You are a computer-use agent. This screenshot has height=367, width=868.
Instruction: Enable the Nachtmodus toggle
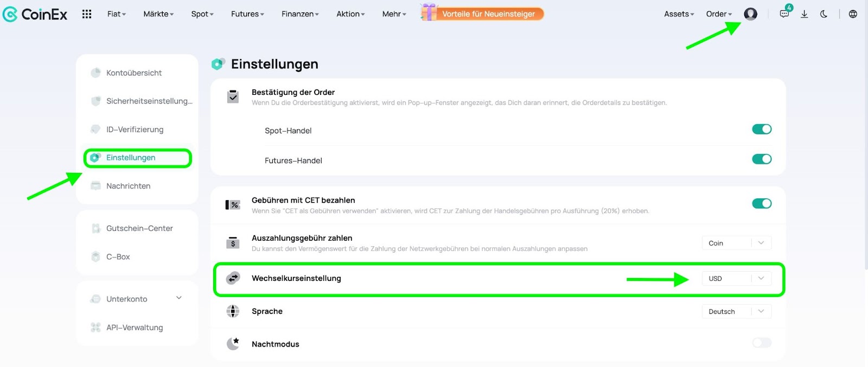(761, 343)
